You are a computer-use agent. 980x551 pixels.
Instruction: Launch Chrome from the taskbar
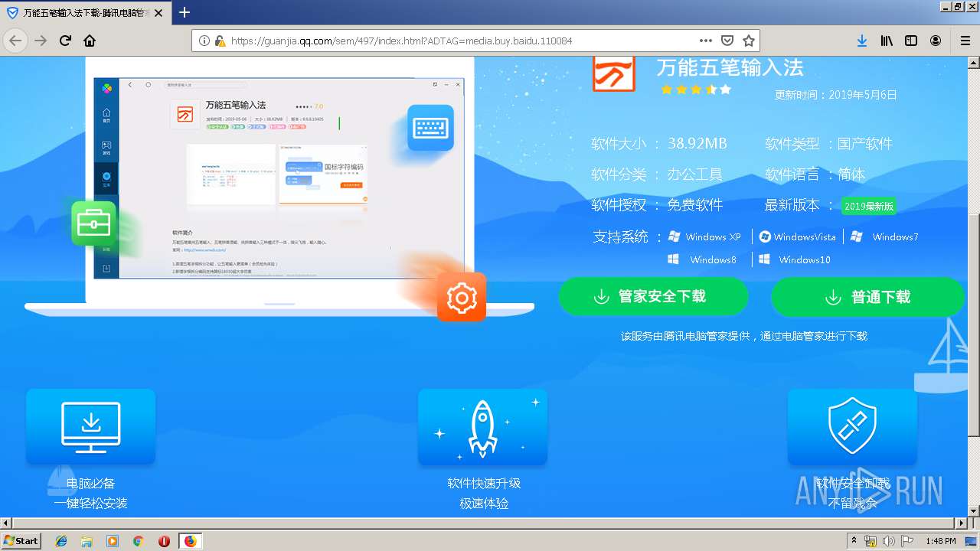[138, 541]
